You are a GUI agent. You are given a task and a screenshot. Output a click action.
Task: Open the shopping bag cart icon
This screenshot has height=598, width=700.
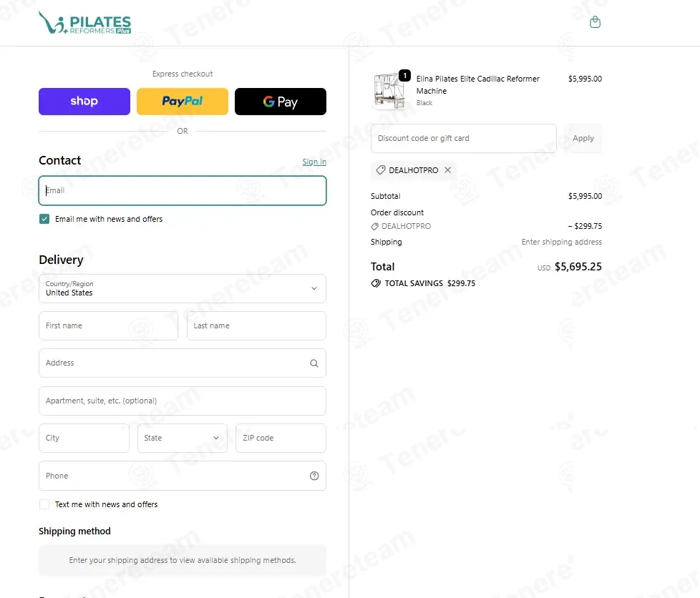click(x=595, y=22)
